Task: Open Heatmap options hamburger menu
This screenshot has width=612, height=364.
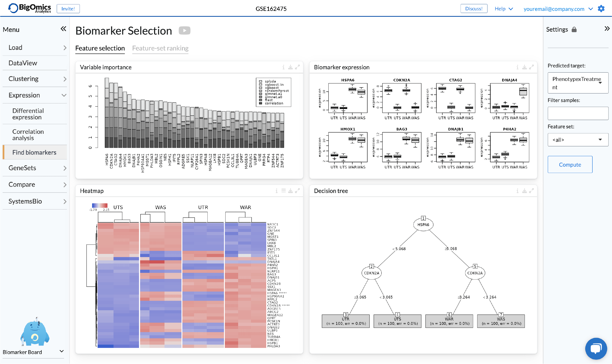Action: tap(283, 191)
